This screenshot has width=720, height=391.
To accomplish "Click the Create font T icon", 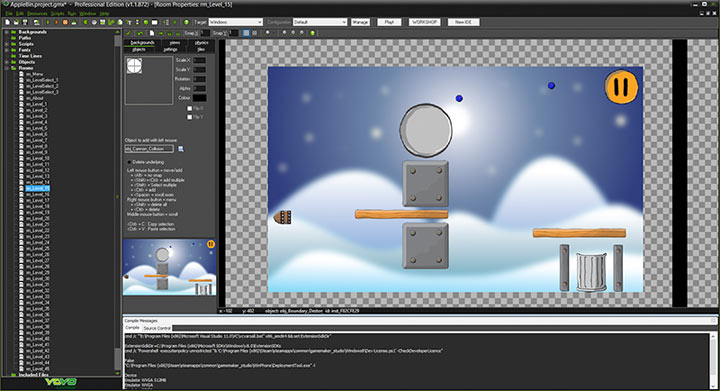I will (129, 22).
